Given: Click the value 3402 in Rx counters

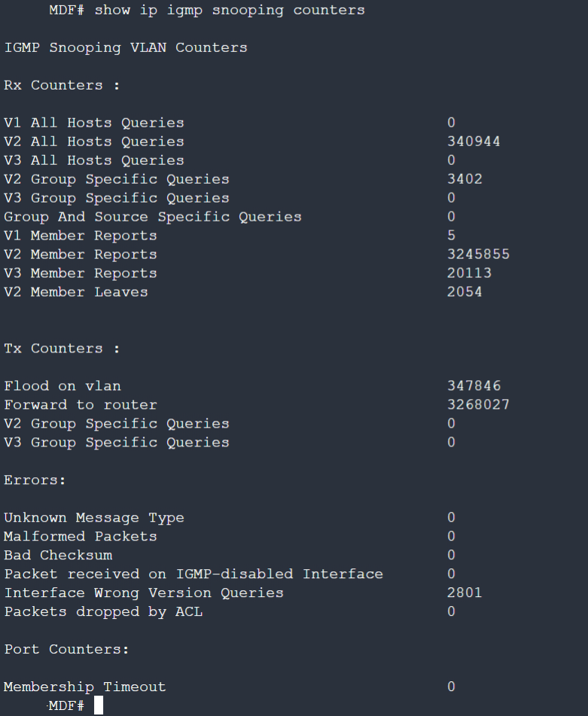Looking at the screenshot, I should [465, 179].
